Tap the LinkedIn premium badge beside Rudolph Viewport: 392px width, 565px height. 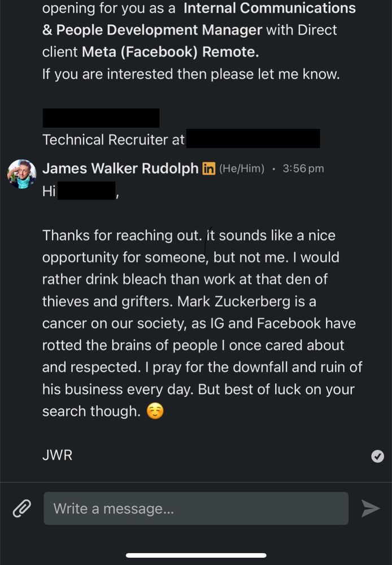[208, 168]
